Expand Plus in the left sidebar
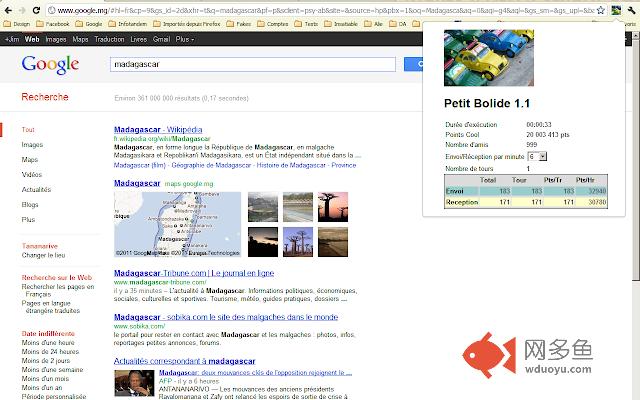 pos(28,220)
